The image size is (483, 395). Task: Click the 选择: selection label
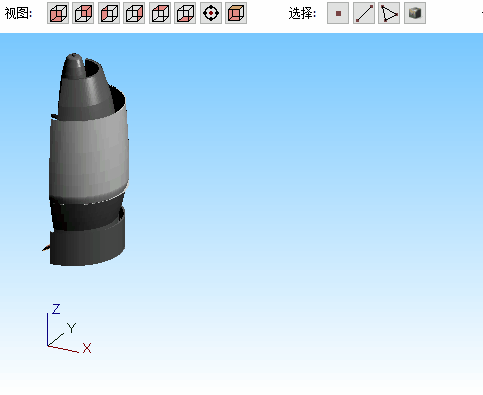[x=302, y=14]
